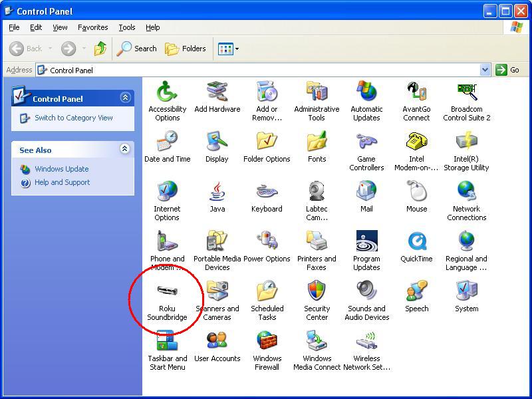The width and height of the screenshot is (532, 399).
Task: Open Folder Options icon
Action: tap(267, 141)
